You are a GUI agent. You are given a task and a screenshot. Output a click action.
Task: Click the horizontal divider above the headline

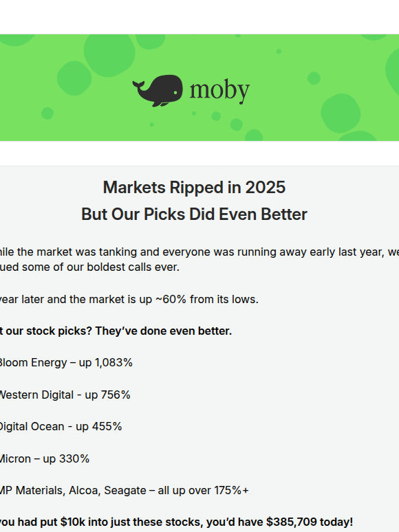click(x=199, y=166)
